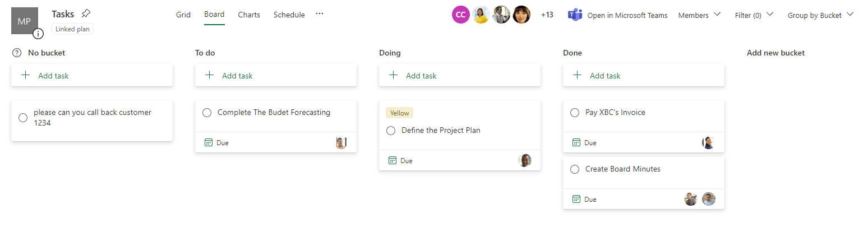The width and height of the screenshot is (868, 236).
Task: Mark Define the Project Plan complete
Action: pyautogui.click(x=391, y=131)
